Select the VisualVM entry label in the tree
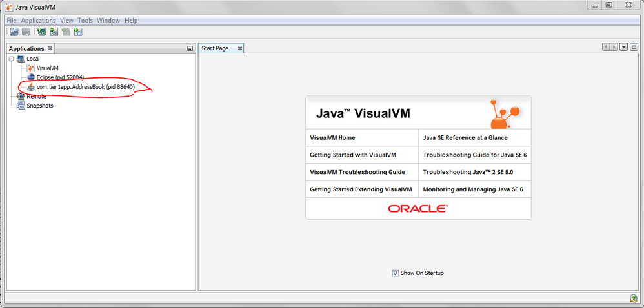 (47, 68)
